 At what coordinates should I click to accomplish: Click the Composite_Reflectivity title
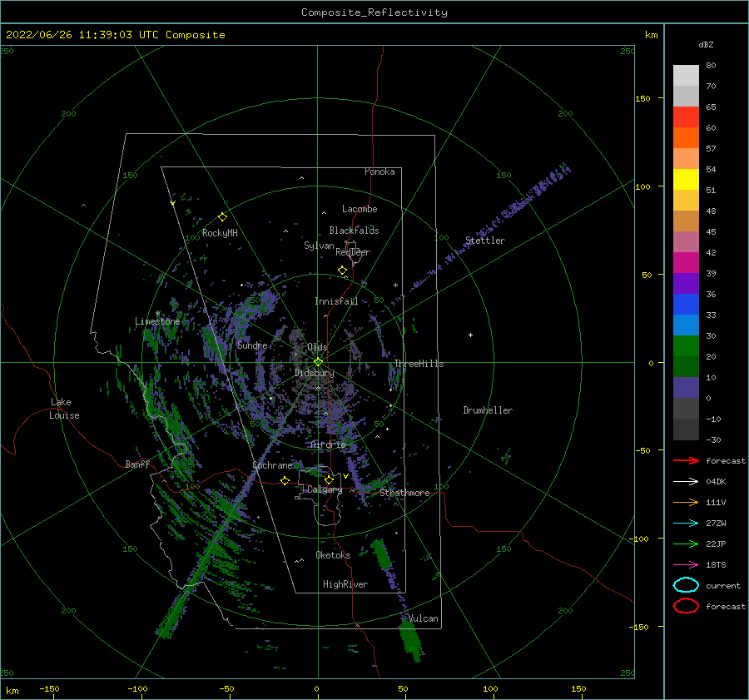(x=374, y=12)
